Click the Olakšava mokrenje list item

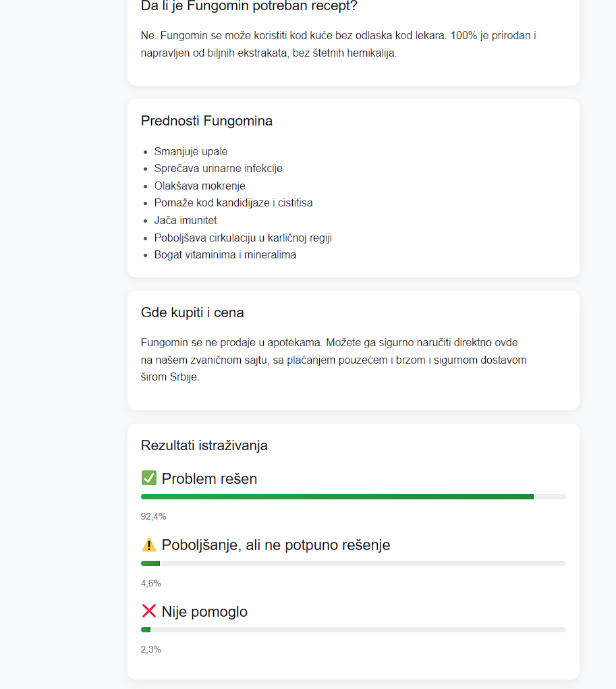[x=200, y=186]
